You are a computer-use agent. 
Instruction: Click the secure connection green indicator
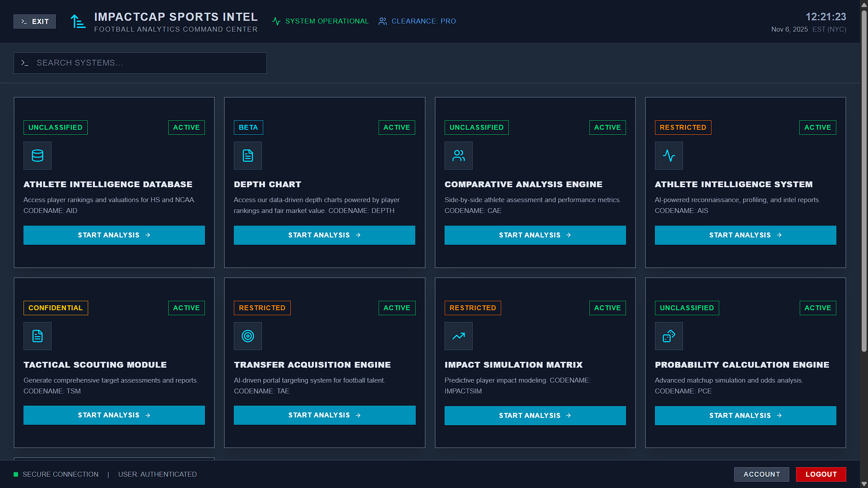[16, 474]
